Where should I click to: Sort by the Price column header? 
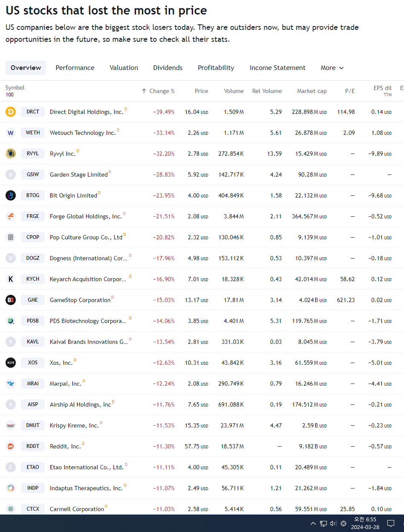pyautogui.click(x=202, y=91)
